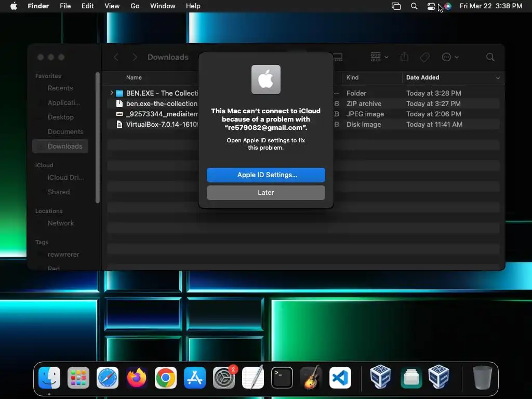Click the Apple logo image in dialog

click(265, 79)
